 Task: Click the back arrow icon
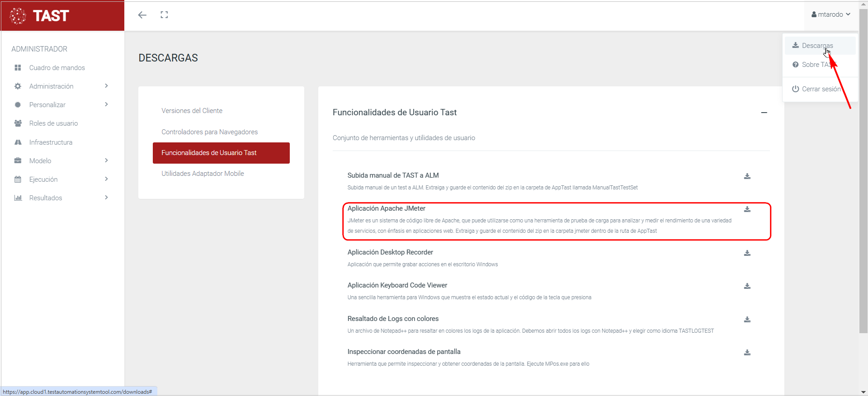pyautogui.click(x=142, y=15)
